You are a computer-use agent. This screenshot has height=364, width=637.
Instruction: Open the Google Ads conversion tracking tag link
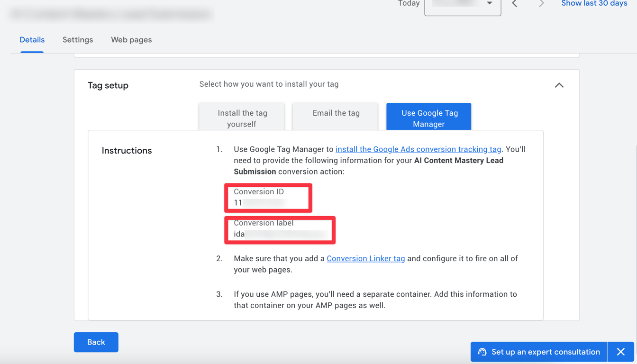[418, 149]
